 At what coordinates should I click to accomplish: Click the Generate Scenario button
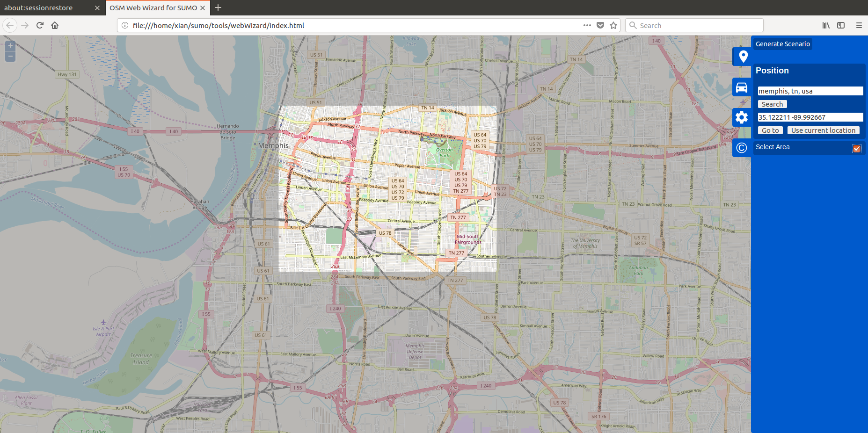pyautogui.click(x=782, y=43)
